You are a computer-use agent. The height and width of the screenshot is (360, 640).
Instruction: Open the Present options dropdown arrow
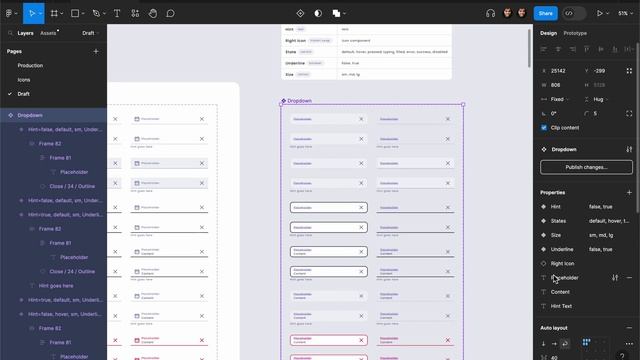(x=607, y=13)
